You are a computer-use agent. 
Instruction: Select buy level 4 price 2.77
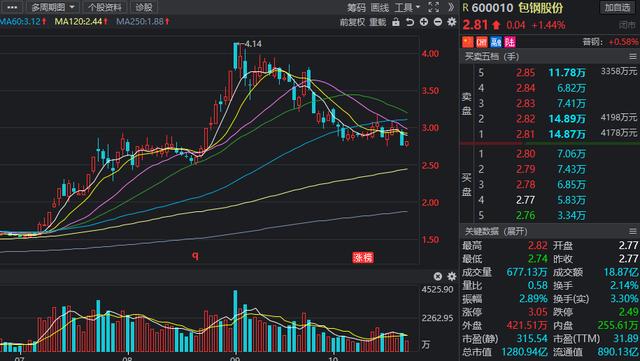tap(525, 200)
